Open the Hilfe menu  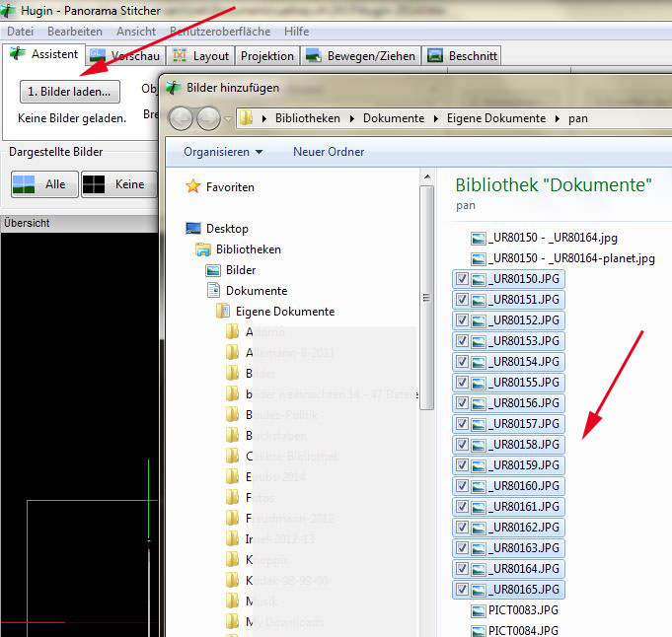point(297,32)
